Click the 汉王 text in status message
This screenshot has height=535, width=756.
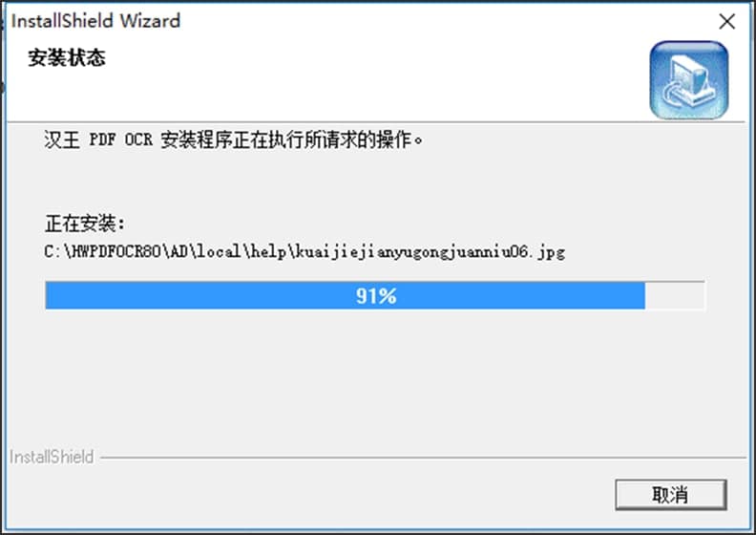pyautogui.click(x=62, y=139)
